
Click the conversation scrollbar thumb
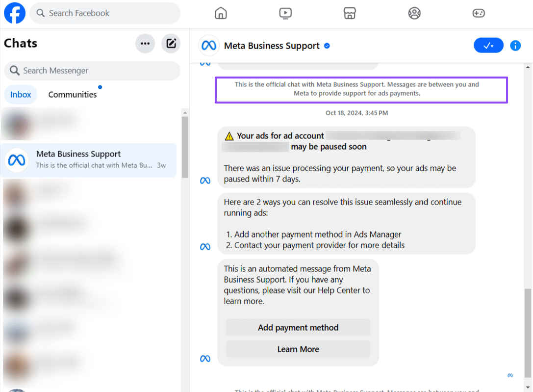click(x=528, y=333)
